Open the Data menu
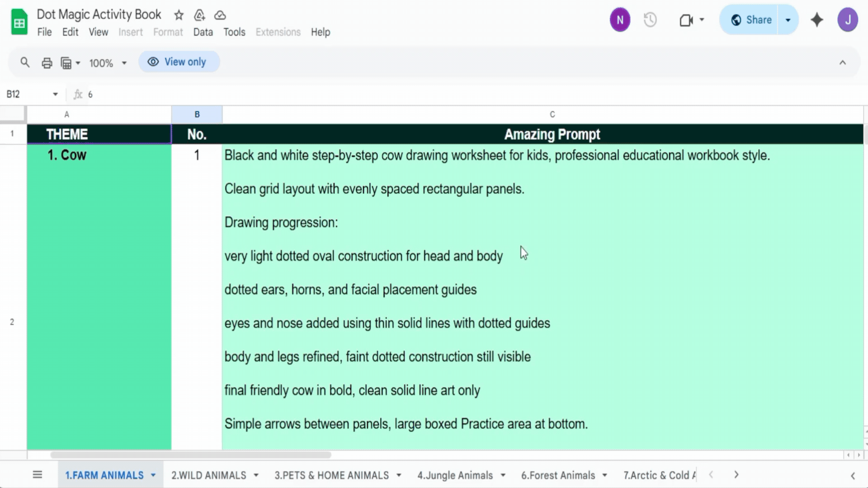Viewport: 868px width, 488px height. point(203,32)
